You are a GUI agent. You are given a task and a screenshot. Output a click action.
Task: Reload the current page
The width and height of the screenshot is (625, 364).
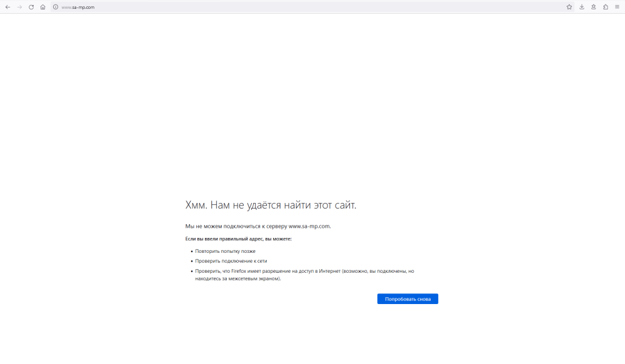tap(31, 7)
